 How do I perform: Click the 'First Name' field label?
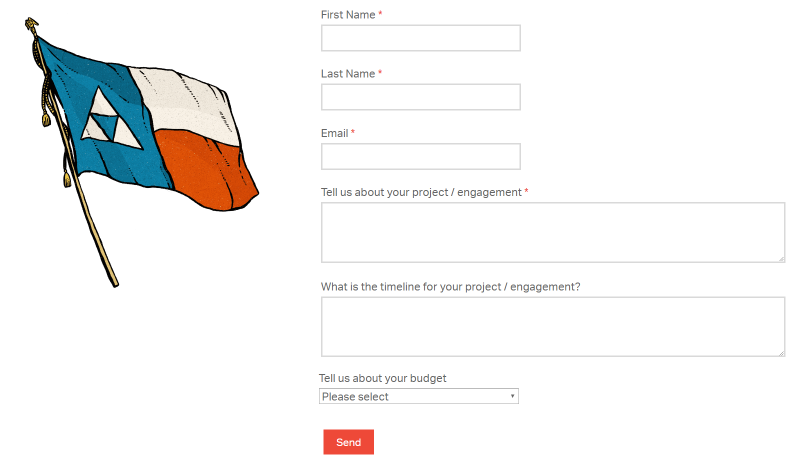(348, 15)
